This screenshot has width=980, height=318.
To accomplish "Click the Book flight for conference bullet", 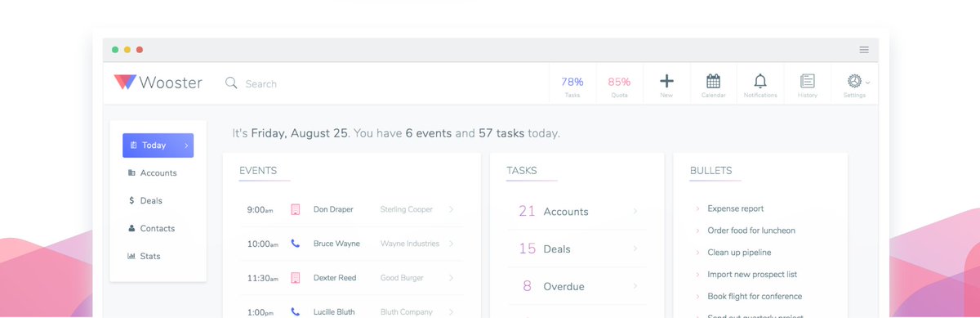I will [755, 297].
